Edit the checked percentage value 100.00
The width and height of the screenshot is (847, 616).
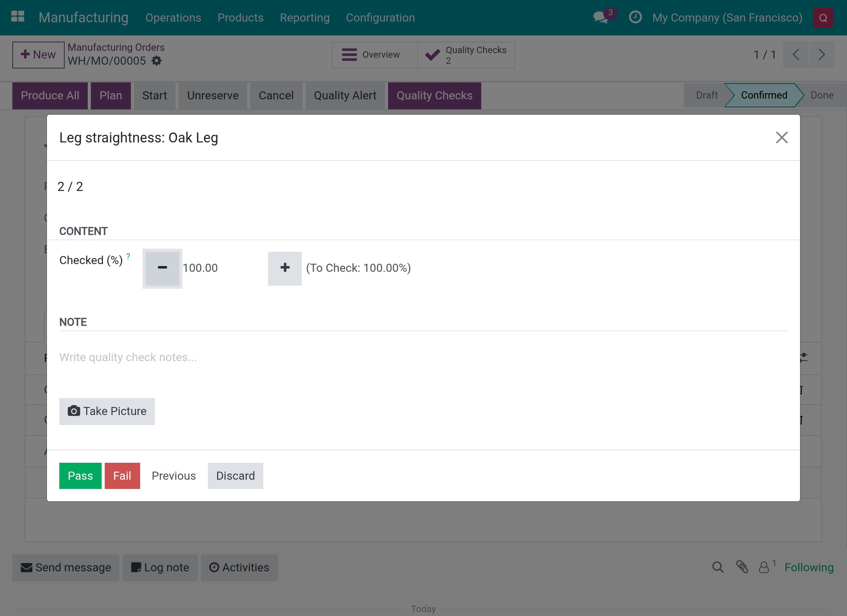(x=223, y=268)
